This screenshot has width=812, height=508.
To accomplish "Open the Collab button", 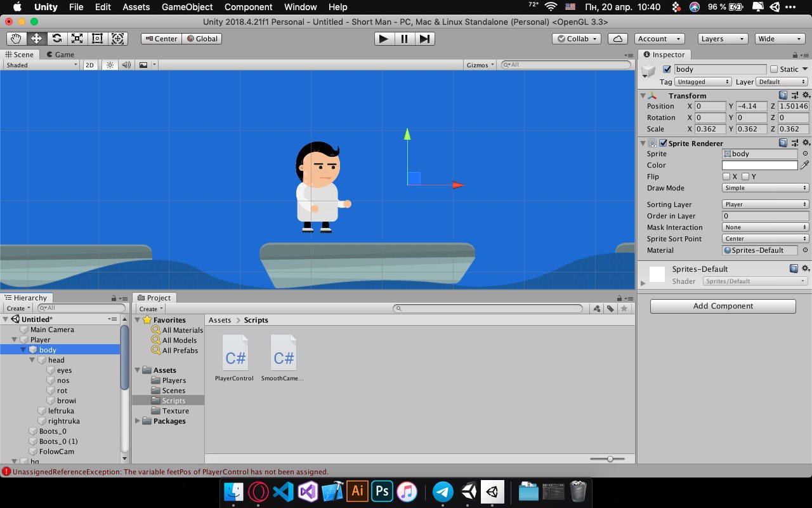I will tap(576, 39).
